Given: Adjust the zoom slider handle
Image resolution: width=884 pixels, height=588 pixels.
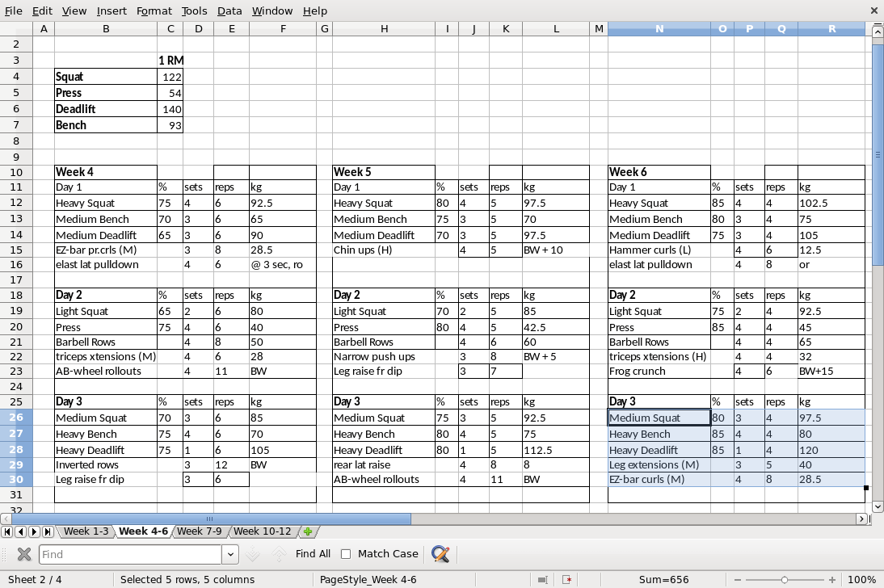Looking at the screenshot, I should [x=784, y=579].
